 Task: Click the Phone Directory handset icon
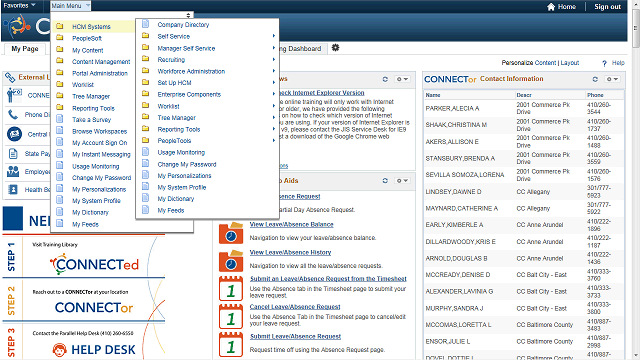(x=13, y=115)
